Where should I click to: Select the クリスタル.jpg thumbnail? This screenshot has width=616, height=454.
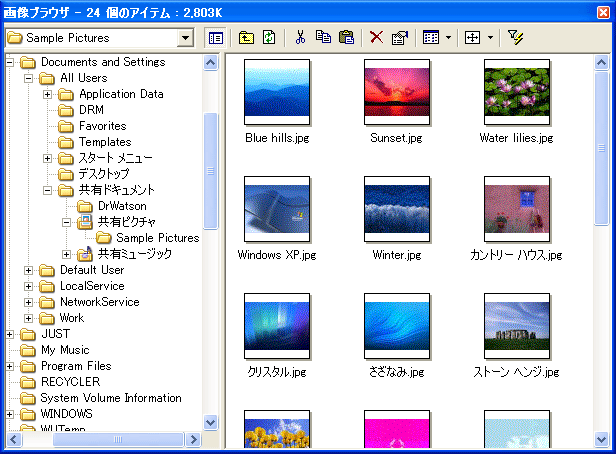[x=277, y=326]
